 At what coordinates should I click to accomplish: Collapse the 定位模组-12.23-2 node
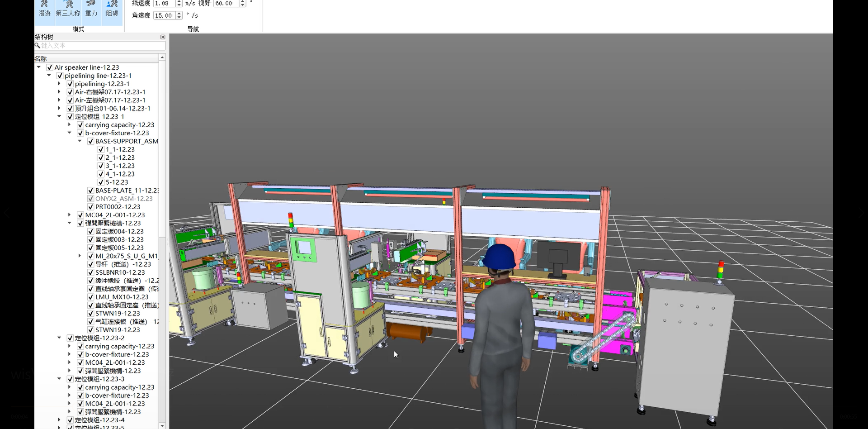click(59, 338)
